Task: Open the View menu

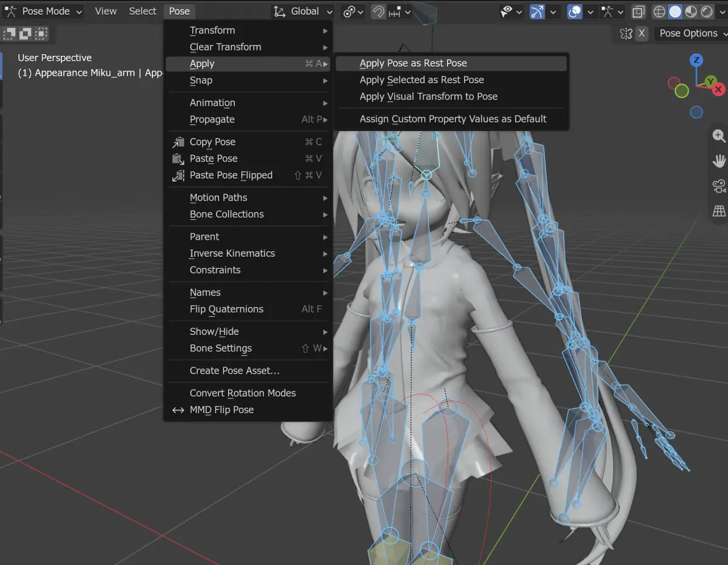Action: click(106, 12)
